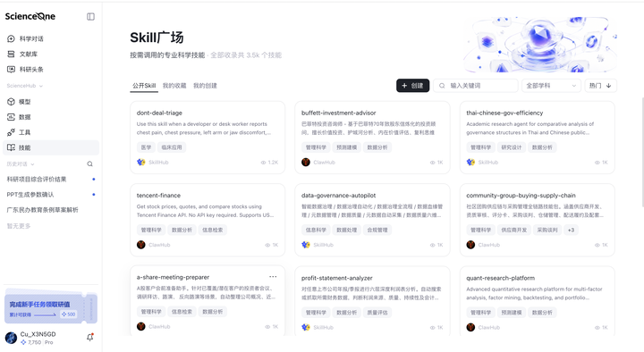Click 信息检索 tag on tencent-finance card
Image resolution: width=644 pixels, height=352 pixels.
point(212,230)
